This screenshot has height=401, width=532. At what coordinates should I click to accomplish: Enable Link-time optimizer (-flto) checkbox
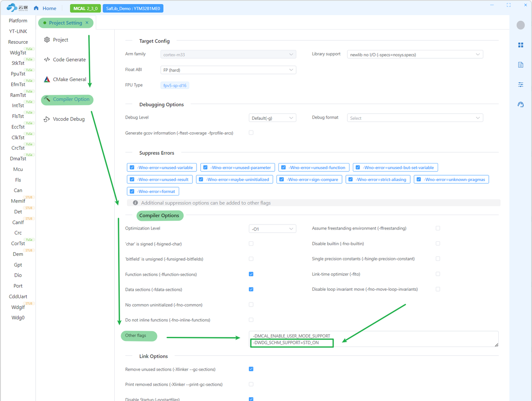[438, 274]
